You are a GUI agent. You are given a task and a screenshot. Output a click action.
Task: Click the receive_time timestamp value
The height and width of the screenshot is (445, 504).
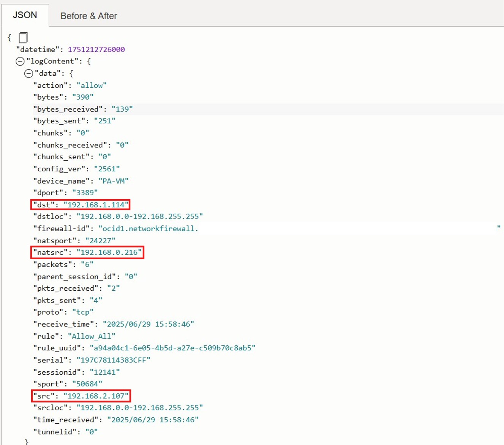(x=148, y=324)
